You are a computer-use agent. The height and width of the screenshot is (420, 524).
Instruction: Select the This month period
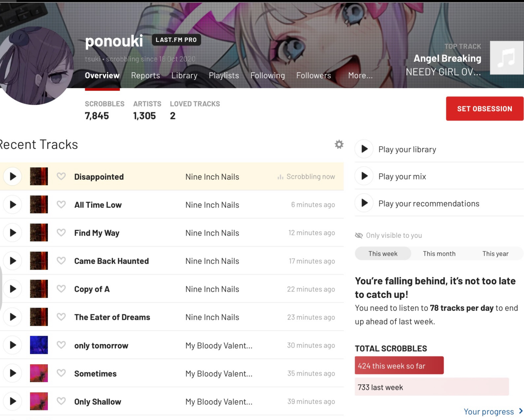click(x=439, y=254)
